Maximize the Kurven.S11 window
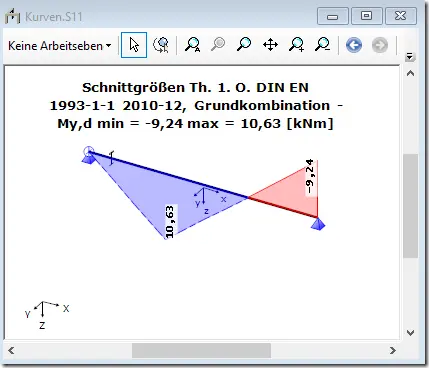This screenshot has height=368, width=429. [x=366, y=16]
